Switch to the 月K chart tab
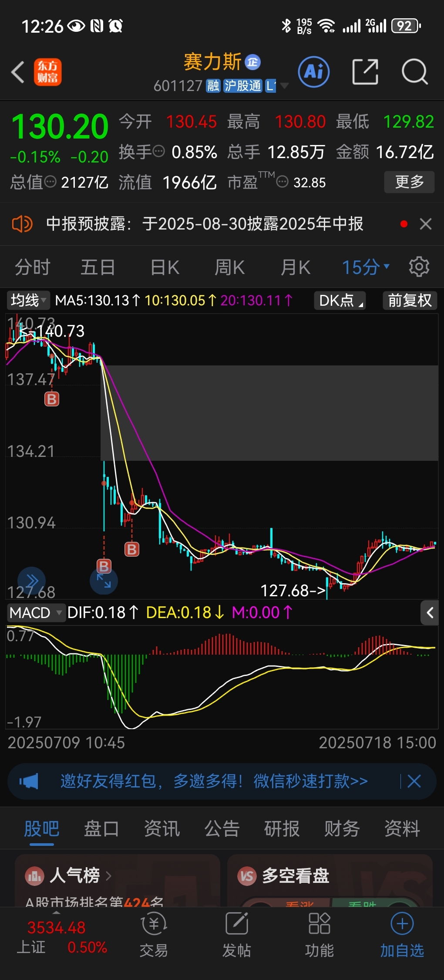 tap(296, 267)
